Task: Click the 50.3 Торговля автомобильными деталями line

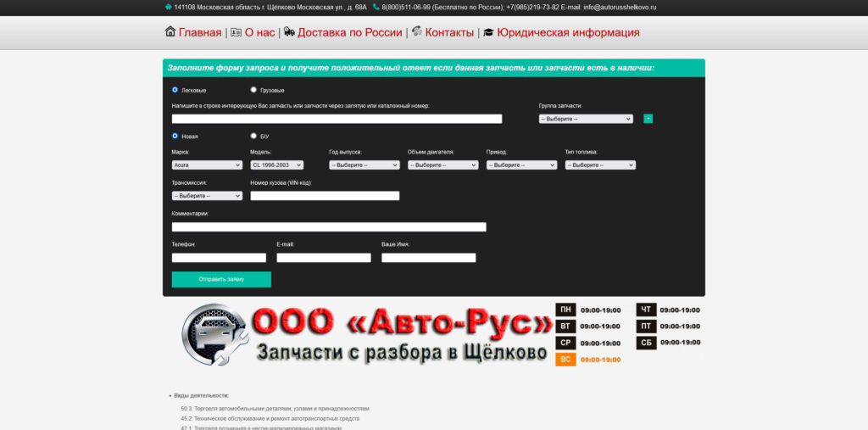Action: tap(275, 409)
